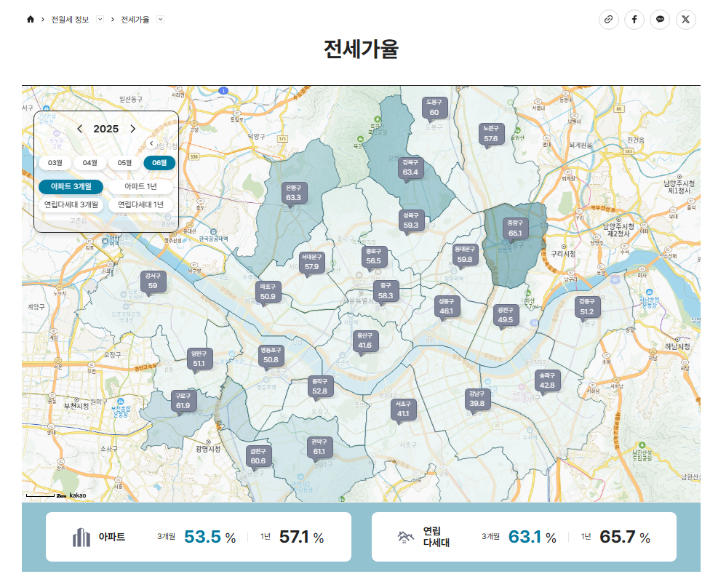Click the 중랑구 65.1 map marker
This screenshot has width=710, height=582.
click(x=515, y=229)
